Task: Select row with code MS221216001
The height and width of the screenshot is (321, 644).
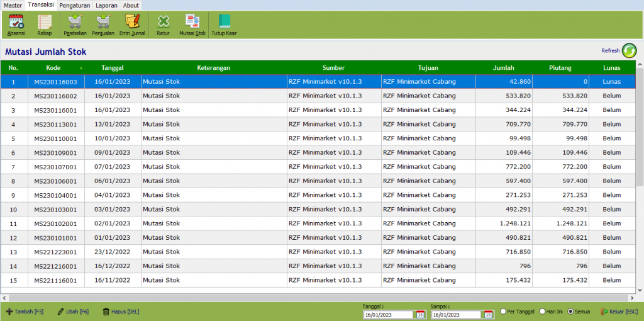Action: [x=318, y=266]
